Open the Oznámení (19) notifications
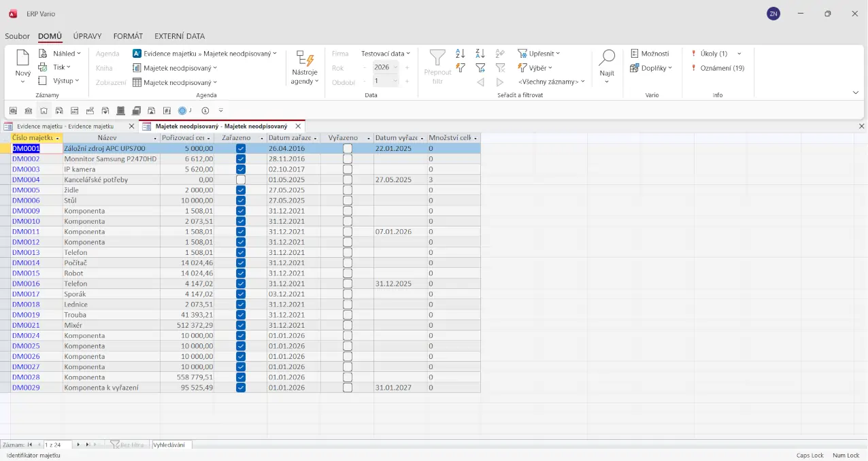Screen dimensions: 868x461 tap(721, 68)
